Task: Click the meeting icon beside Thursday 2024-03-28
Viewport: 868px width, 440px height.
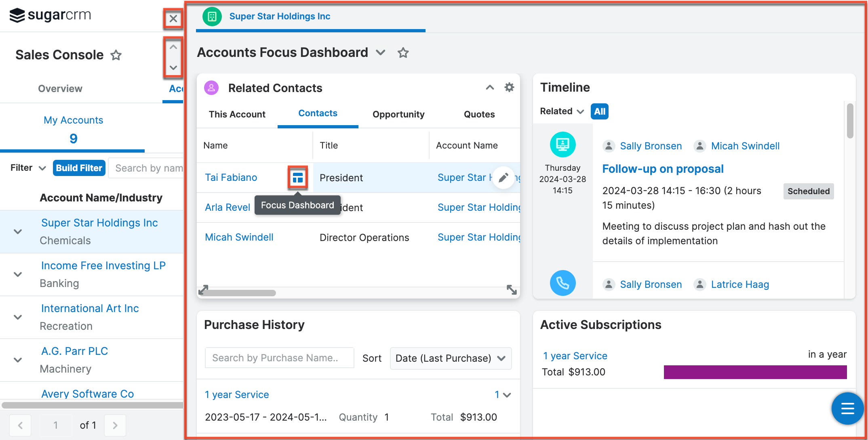Action: 562,144
